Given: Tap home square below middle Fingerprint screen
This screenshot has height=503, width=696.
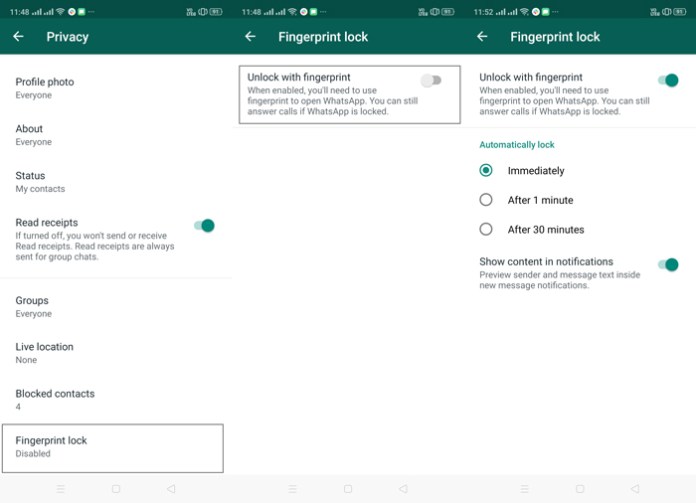Looking at the screenshot, I should pos(348,489).
